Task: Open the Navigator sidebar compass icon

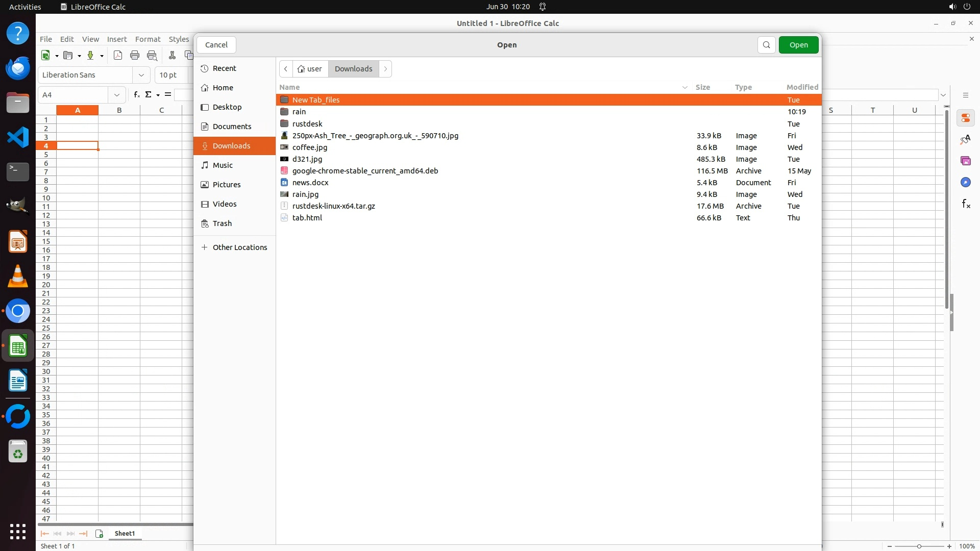Action: click(965, 183)
